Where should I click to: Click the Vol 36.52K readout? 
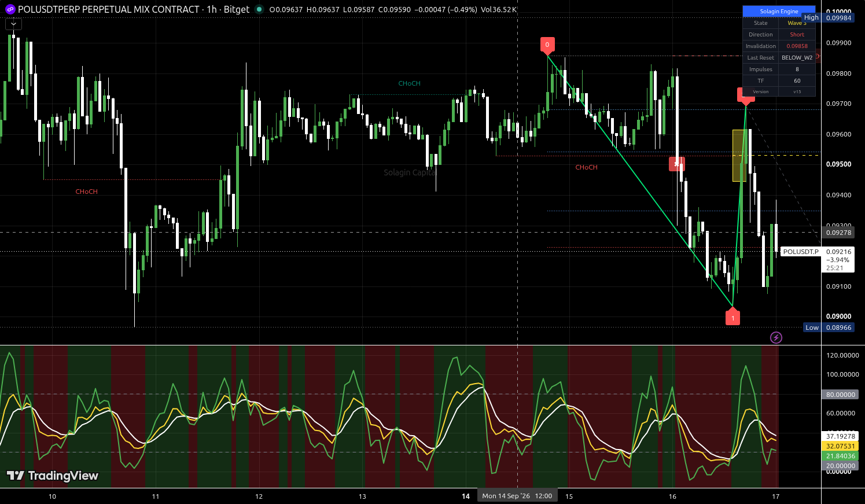tap(499, 9)
